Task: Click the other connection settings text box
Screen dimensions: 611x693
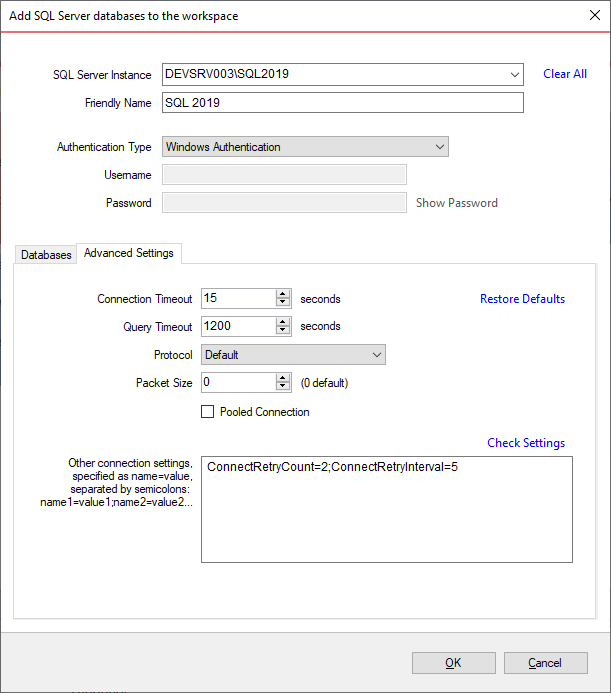Action: (387, 509)
